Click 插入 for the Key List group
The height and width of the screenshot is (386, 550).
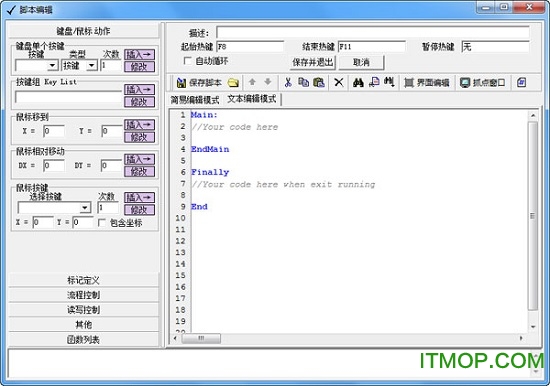point(139,89)
